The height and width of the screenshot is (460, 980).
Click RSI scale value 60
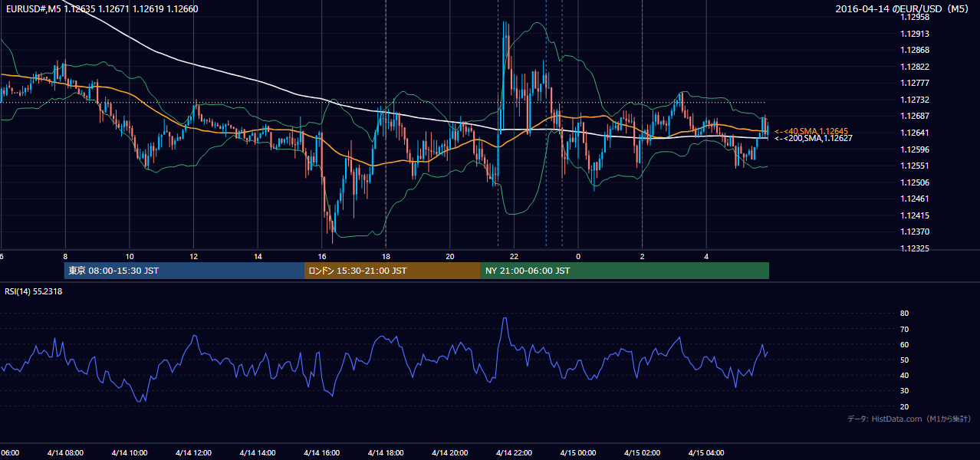(x=905, y=344)
